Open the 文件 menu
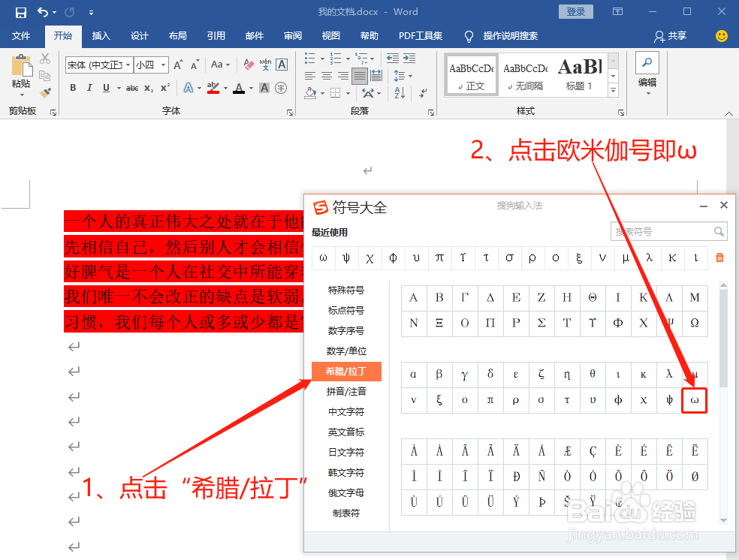Viewport: 739px width, 560px height. [21, 36]
